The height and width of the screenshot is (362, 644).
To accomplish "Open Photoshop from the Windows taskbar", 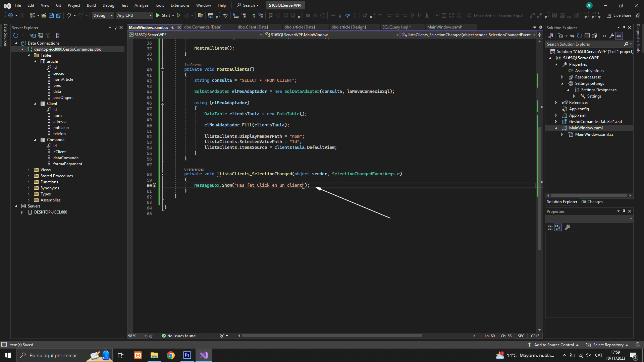I will tap(187, 355).
